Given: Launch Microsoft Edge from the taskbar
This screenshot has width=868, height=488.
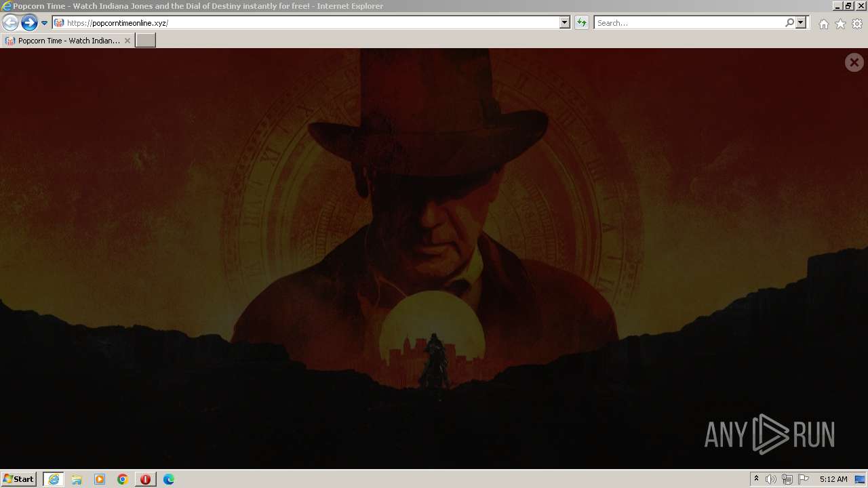Looking at the screenshot, I should tap(169, 479).
